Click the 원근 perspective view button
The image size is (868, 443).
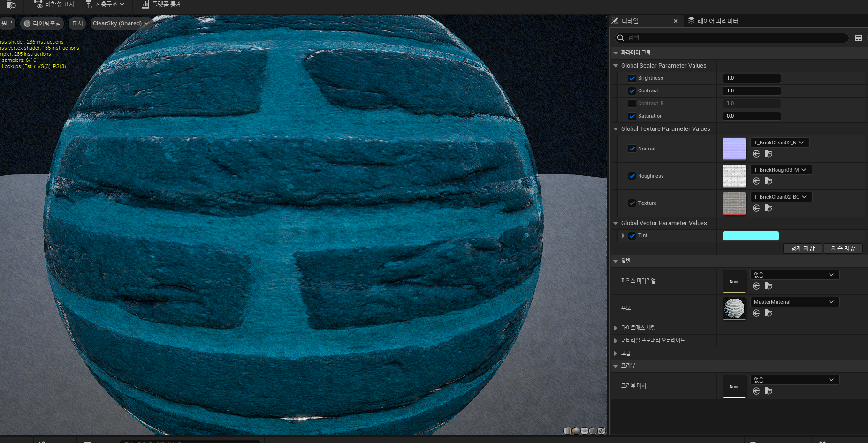point(7,23)
